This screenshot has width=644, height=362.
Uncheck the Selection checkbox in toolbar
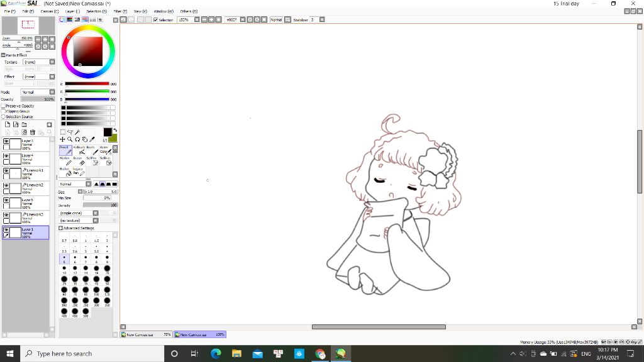[156, 19]
